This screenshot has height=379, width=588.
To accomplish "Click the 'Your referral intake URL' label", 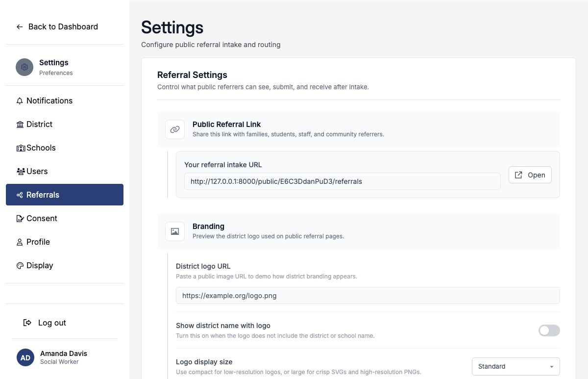I will click(223, 165).
